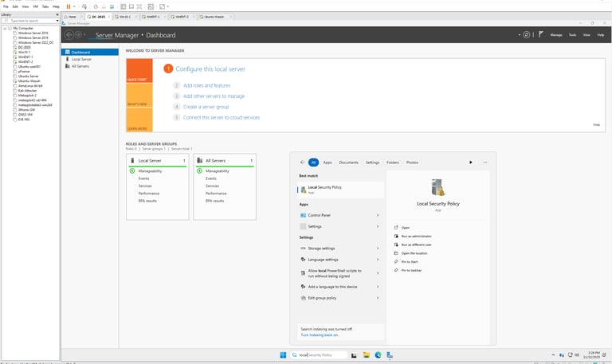
Task: Open the VMware VM menu
Action: coord(36,6)
